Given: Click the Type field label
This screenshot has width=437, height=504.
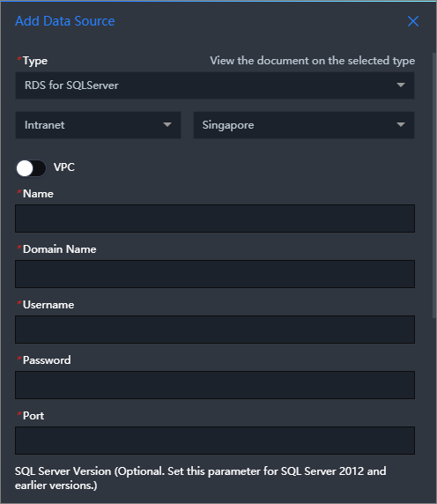Looking at the screenshot, I should [x=35, y=61].
